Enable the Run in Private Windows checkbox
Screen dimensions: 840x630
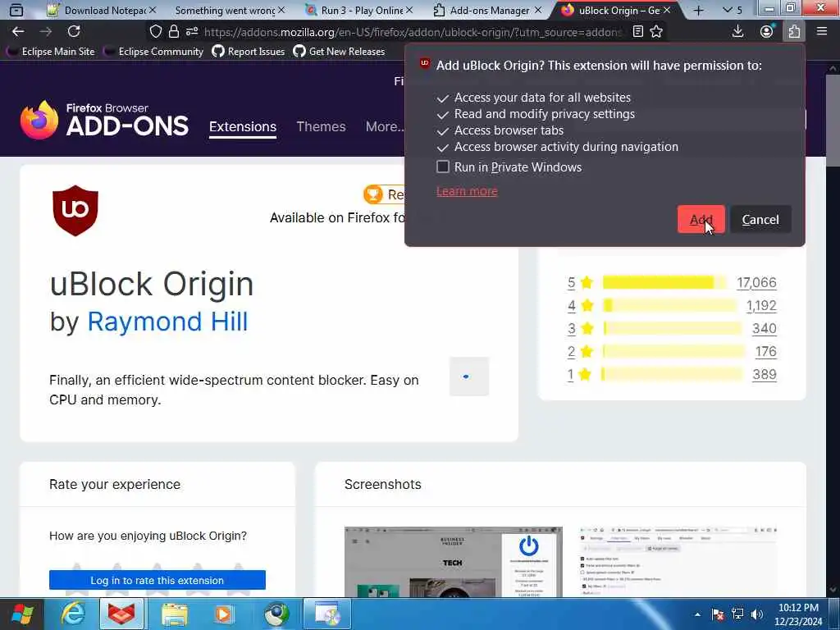(442, 167)
